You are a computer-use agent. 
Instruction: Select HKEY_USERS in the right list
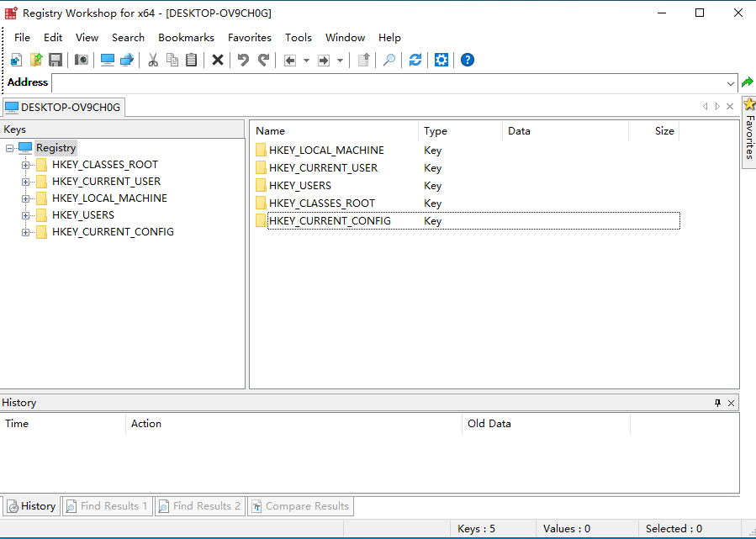300,186
